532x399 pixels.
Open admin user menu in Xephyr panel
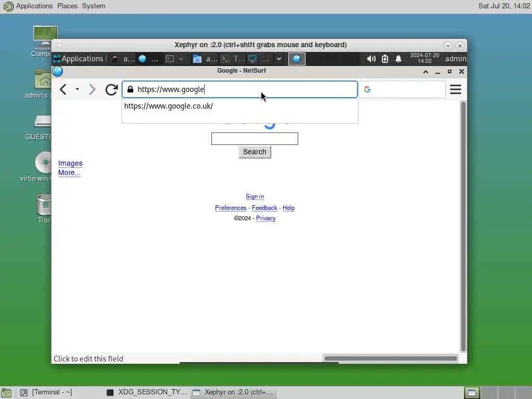pos(455,59)
